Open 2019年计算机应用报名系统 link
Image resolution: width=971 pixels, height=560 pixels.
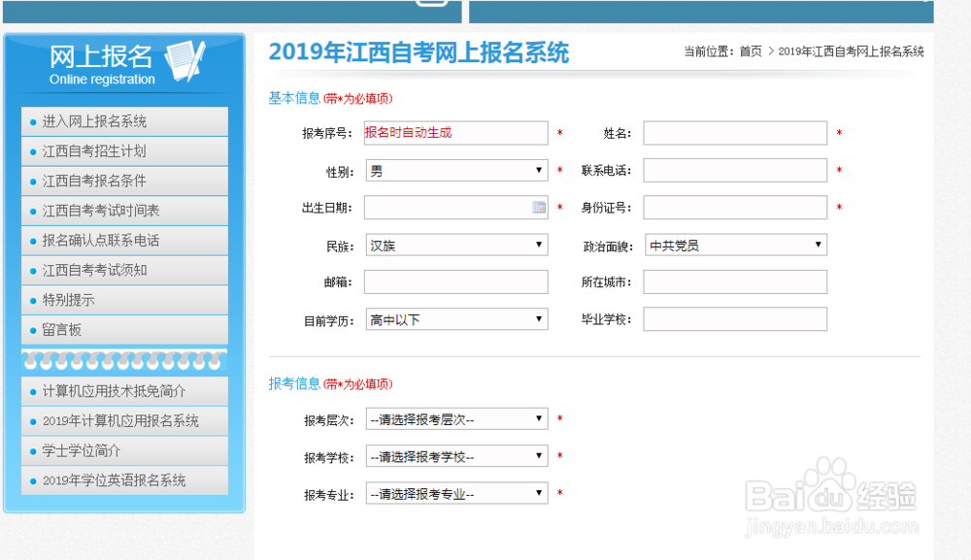point(124,421)
